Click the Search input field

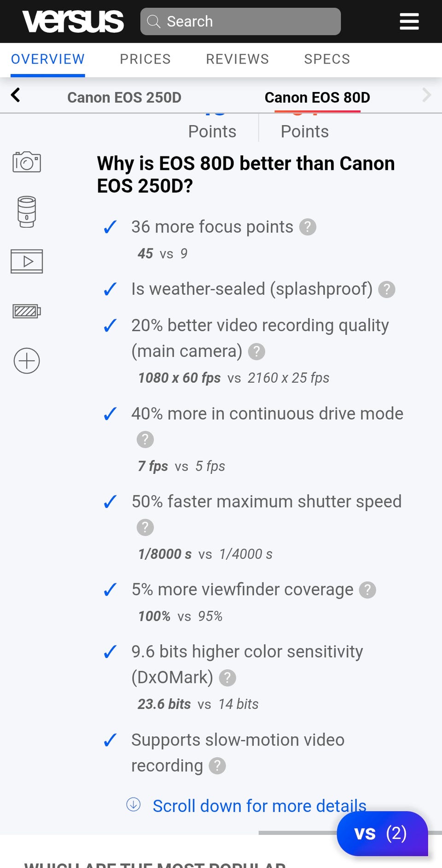240,21
